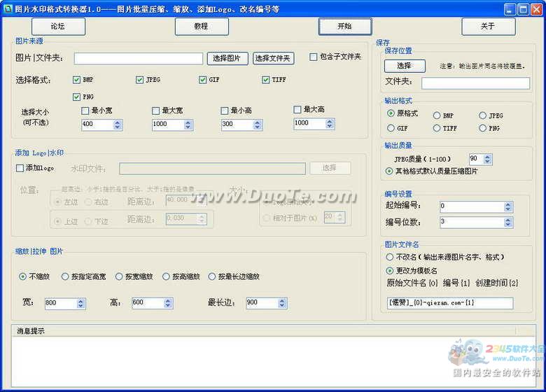Image resolution: width=546 pixels, height=392 pixels.
Task: Click inside the 消息提示 message list
Action: point(273,361)
